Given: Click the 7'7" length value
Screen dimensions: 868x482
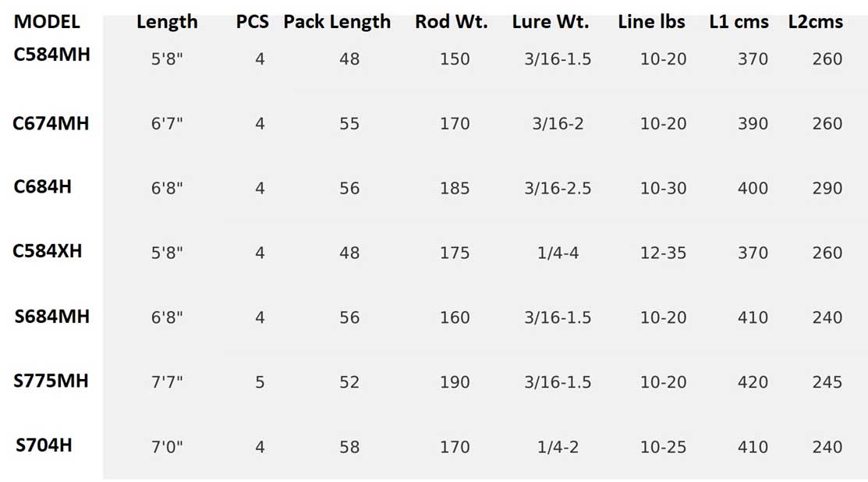Looking at the screenshot, I should pos(167,382).
